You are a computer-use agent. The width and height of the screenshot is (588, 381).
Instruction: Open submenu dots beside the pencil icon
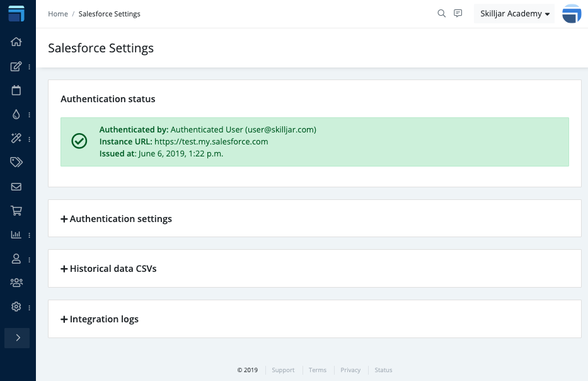point(29,67)
